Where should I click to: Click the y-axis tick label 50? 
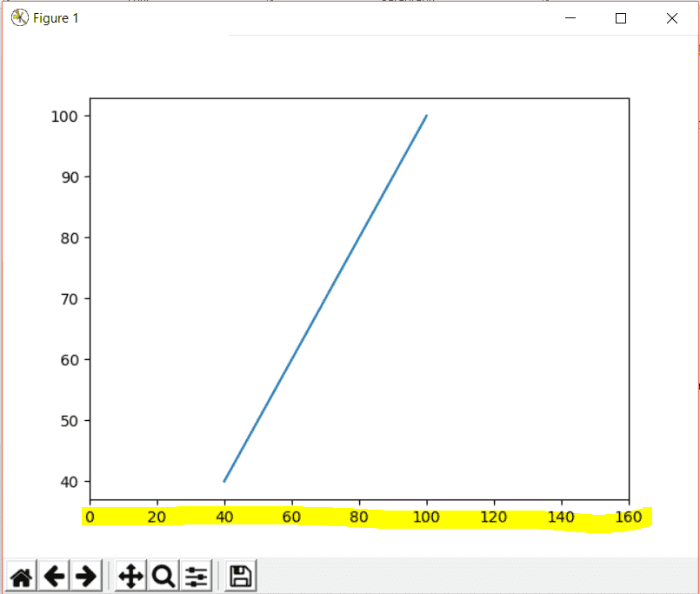(70, 421)
